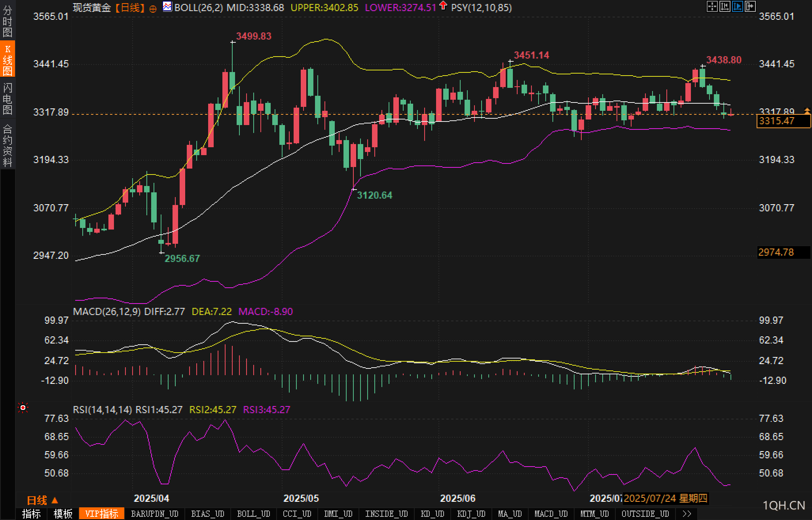Viewport: 812px width, 520px height.
Task: Click the second chart axis tool icon
Action: click(725, 6)
